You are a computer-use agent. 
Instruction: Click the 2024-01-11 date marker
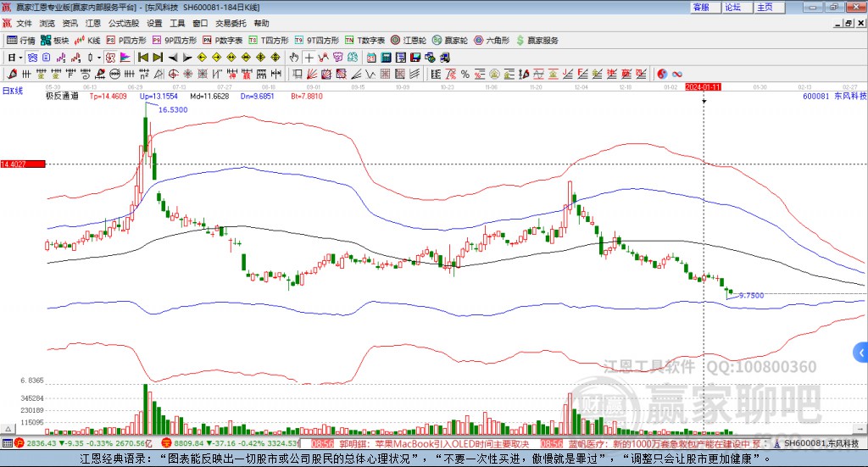(703, 86)
